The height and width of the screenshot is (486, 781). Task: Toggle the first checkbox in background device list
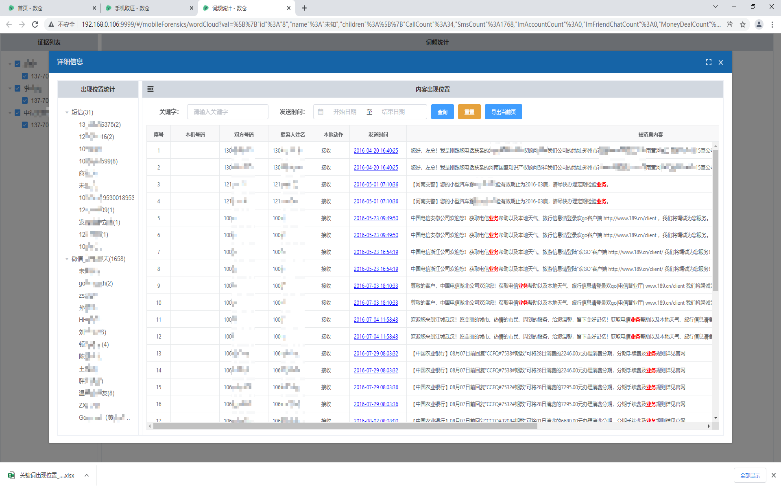[18, 63]
